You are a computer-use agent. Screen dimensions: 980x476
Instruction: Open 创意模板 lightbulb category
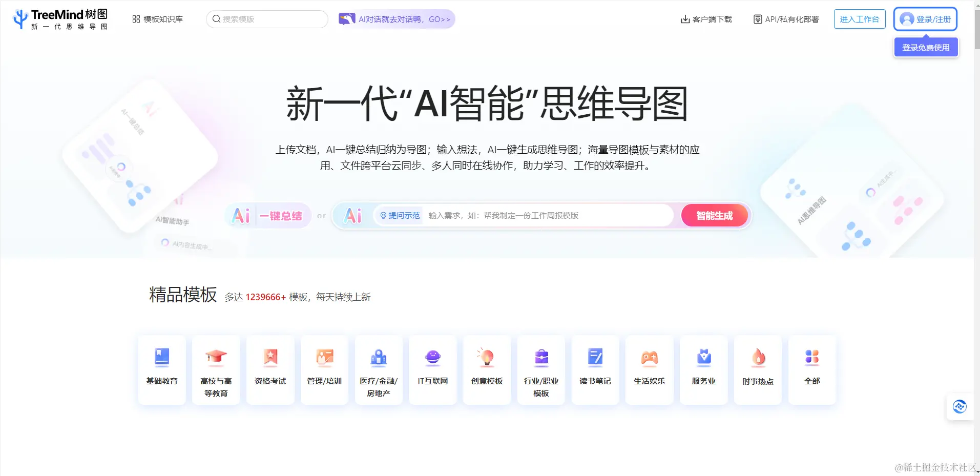point(487,369)
